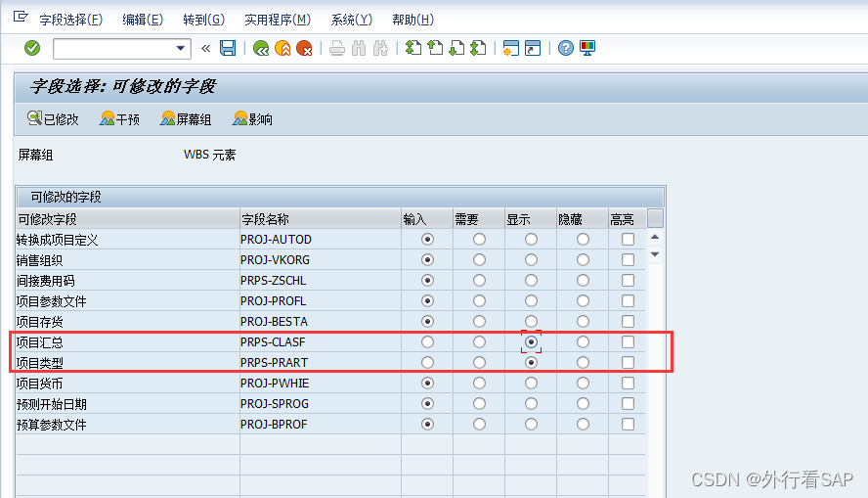This screenshot has width=868, height=498.
Task: Click the Create New Session icon
Action: (511, 48)
